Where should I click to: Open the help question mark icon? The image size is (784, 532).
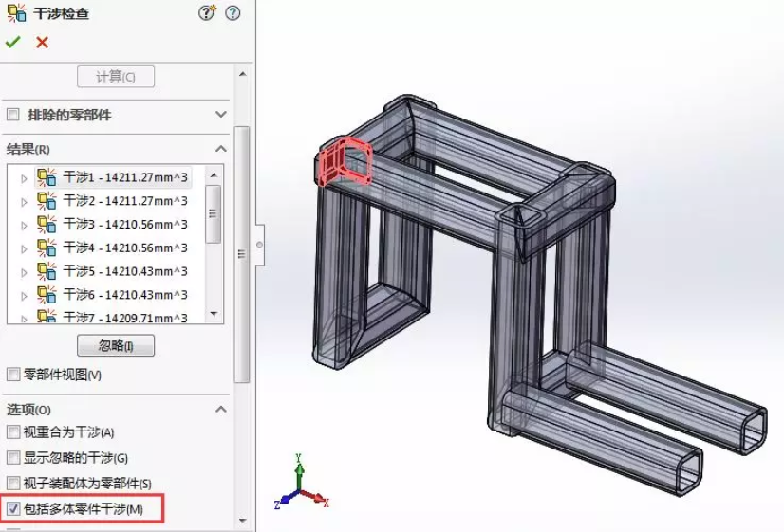pyautogui.click(x=233, y=13)
